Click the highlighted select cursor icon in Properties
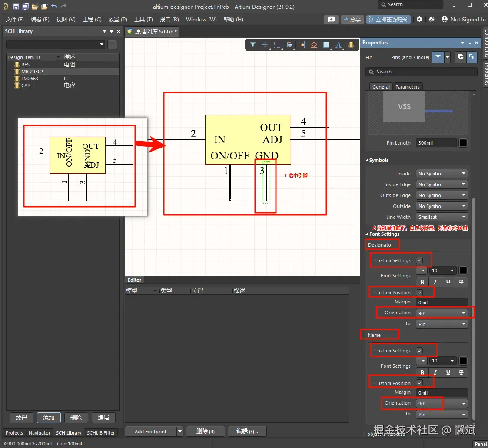 [x=472, y=57]
